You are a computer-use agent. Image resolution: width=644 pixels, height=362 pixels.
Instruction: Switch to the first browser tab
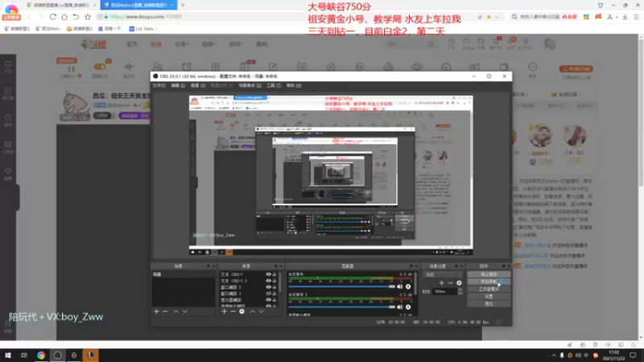60,5
